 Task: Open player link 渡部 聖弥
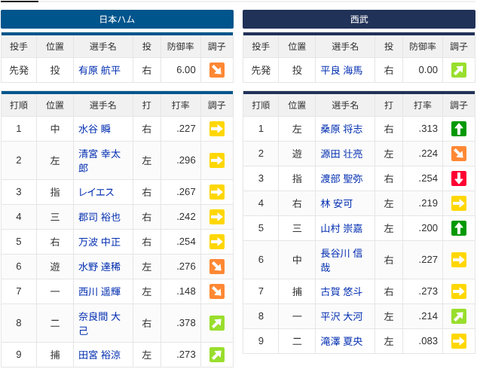click(x=341, y=179)
